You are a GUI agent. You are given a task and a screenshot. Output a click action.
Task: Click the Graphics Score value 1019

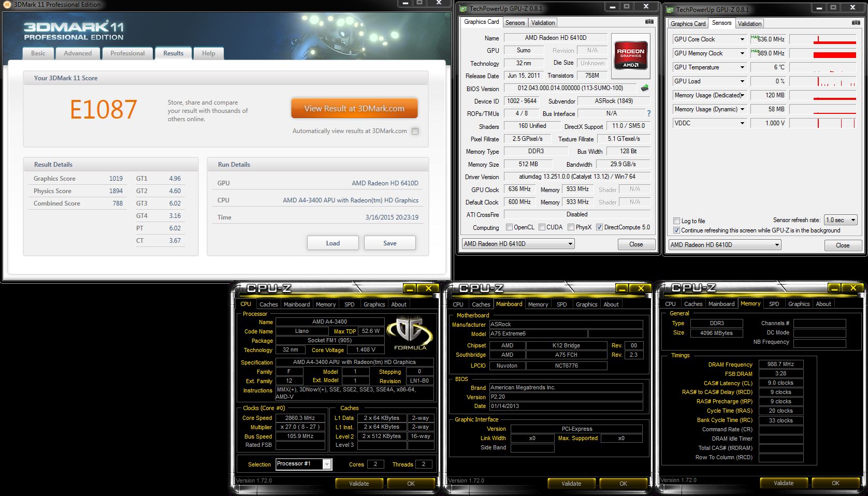[x=115, y=179]
